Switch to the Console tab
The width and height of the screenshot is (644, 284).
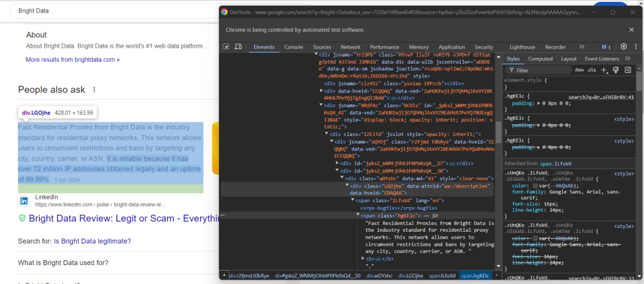click(x=294, y=47)
